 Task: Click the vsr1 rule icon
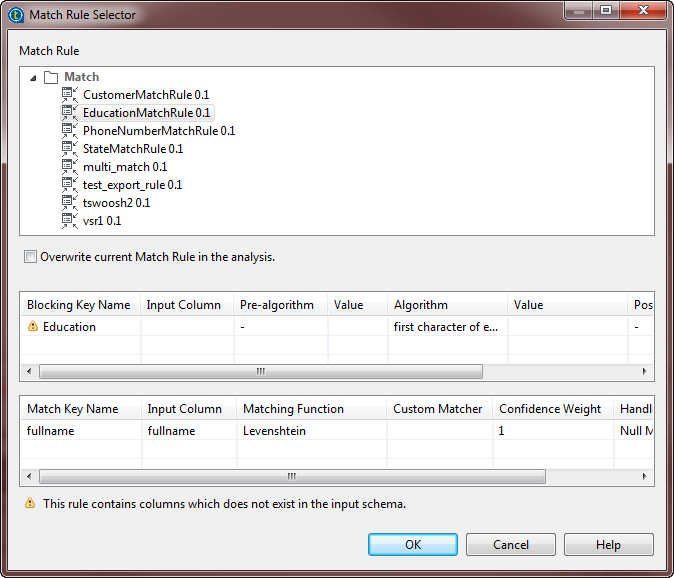pyautogui.click(x=70, y=221)
